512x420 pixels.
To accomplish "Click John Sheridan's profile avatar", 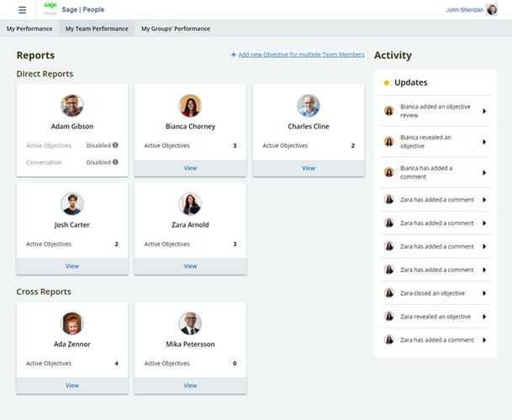I will pyautogui.click(x=492, y=10).
